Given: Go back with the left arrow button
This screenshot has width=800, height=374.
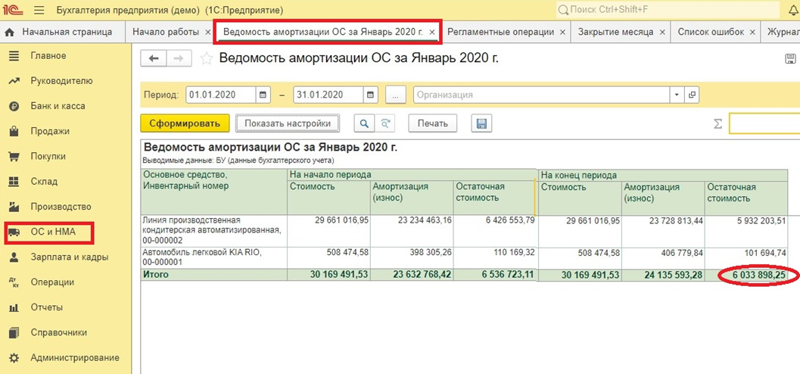Looking at the screenshot, I should tap(154, 59).
